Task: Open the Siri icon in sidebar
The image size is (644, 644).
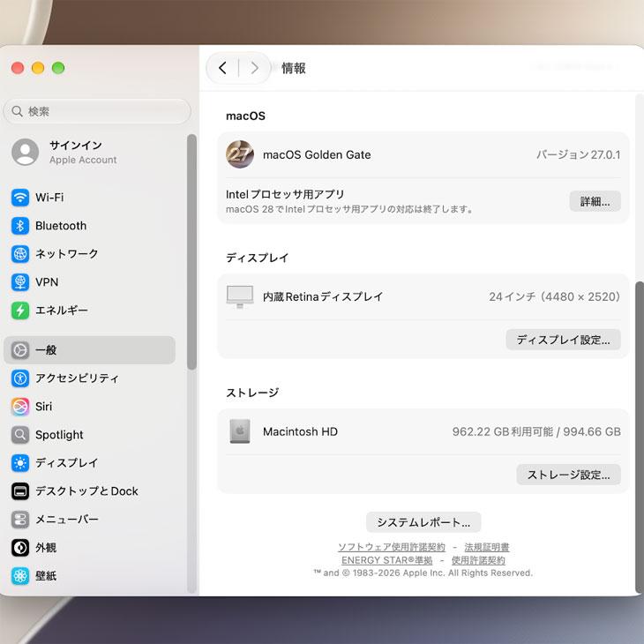Action: pos(20,407)
